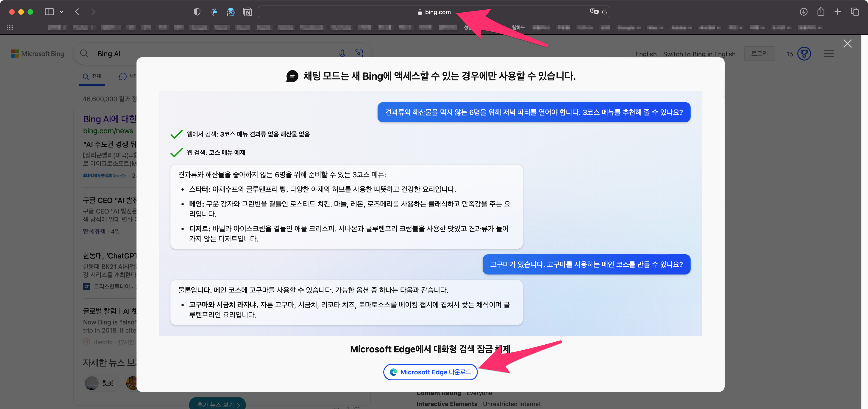
Task: Open the Safari downloads icon
Action: pos(803,12)
